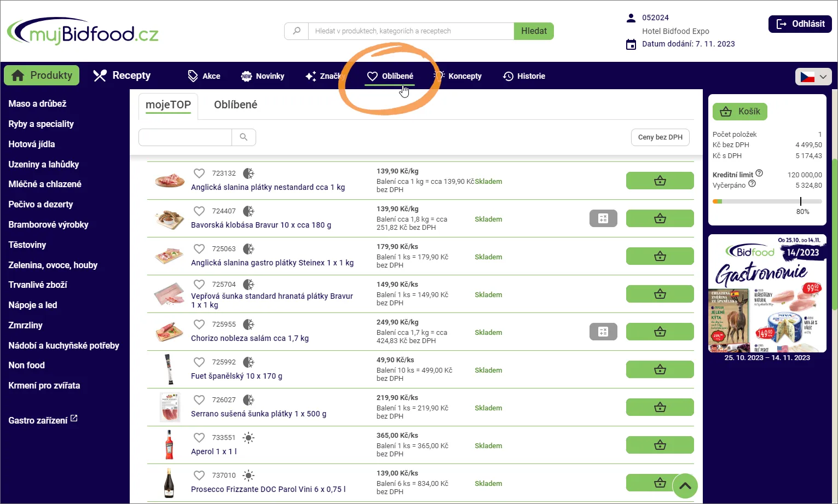
Task: Switch to the Oblíbené tab
Action: tap(235, 105)
